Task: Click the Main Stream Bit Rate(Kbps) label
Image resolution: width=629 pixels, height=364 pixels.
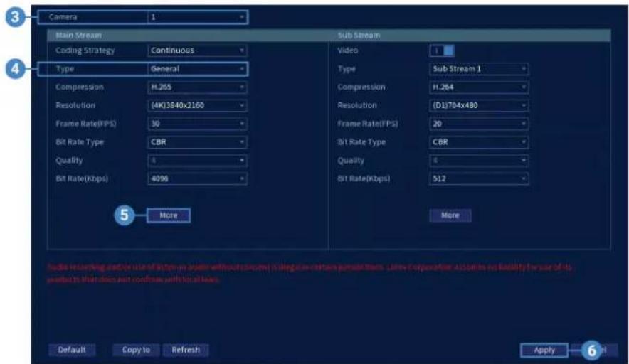Action: pyautogui.click(x=82, y=178)
